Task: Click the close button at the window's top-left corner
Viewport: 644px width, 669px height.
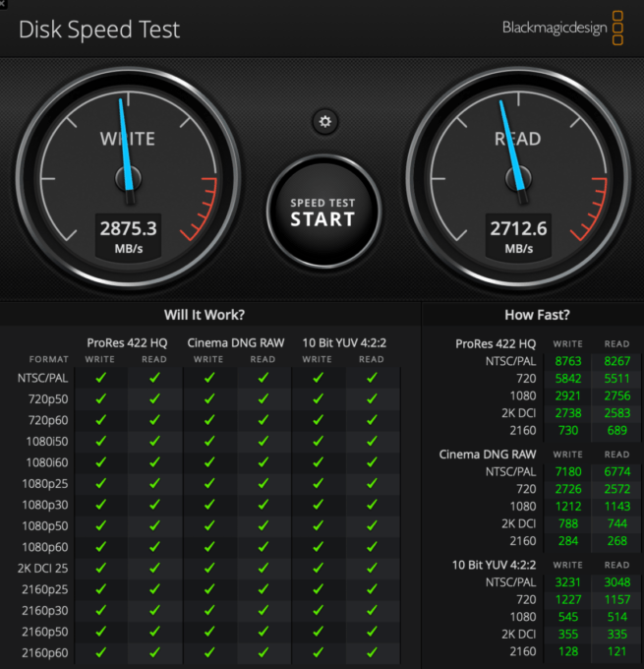Action: [3, 3]
